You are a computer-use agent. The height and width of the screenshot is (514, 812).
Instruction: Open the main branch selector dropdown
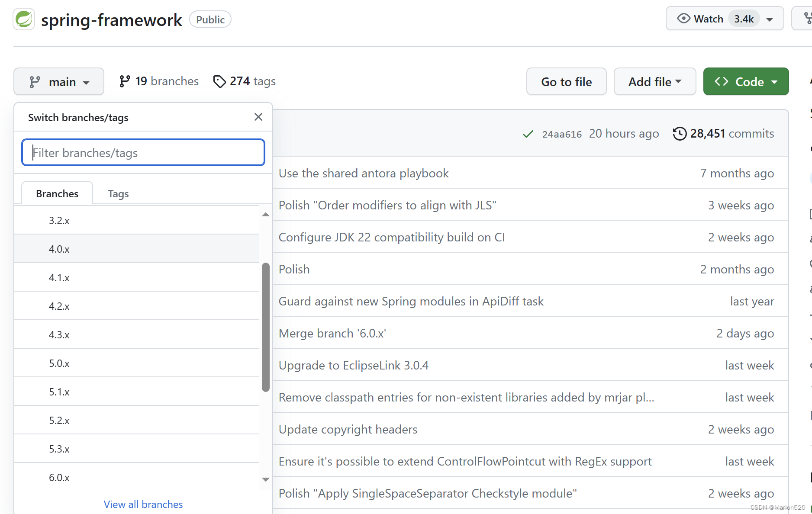[59, 81]
